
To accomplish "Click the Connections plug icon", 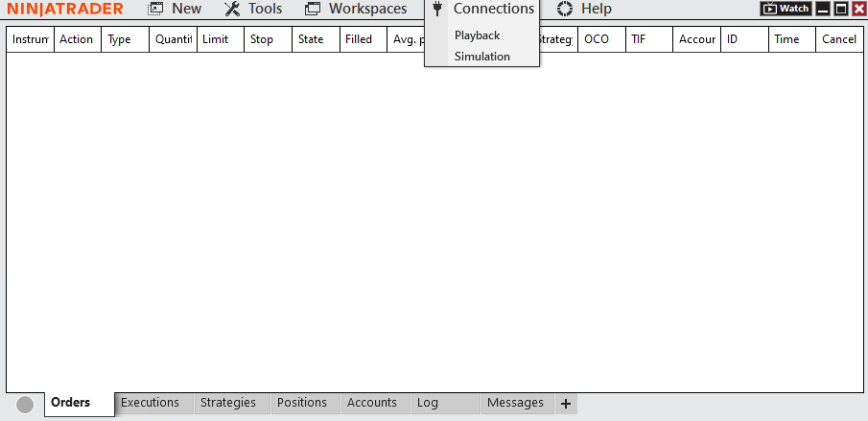I will click(437, 9).
